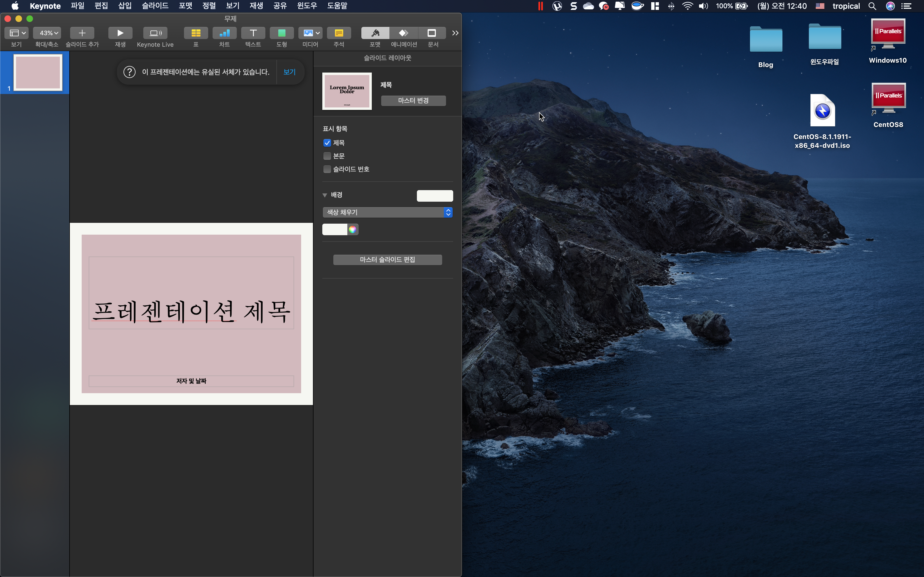Add a text box with 텍스트 icon
Image resolution: width=924 pixels, height=577 pixels.
click(x=253, y=33)
